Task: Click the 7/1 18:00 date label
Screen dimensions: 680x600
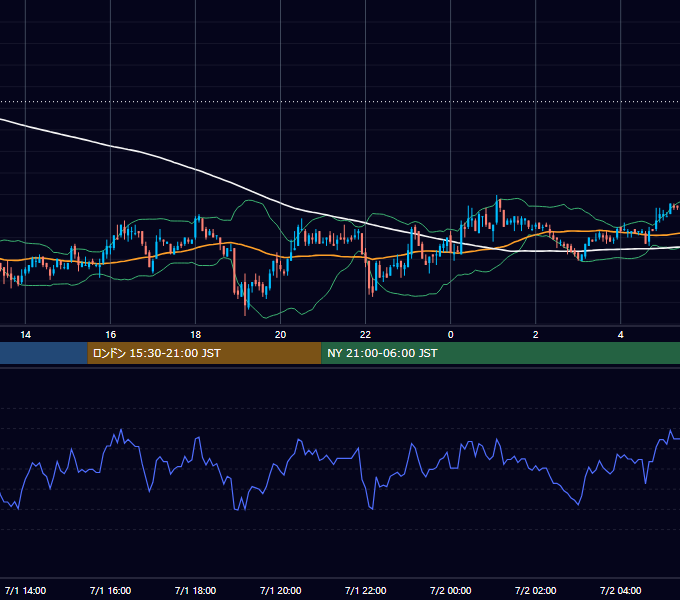Action: coord(196,591)
